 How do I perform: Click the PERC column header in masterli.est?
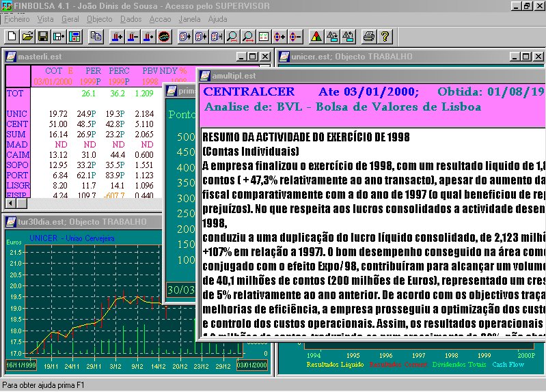click(119, 71)
